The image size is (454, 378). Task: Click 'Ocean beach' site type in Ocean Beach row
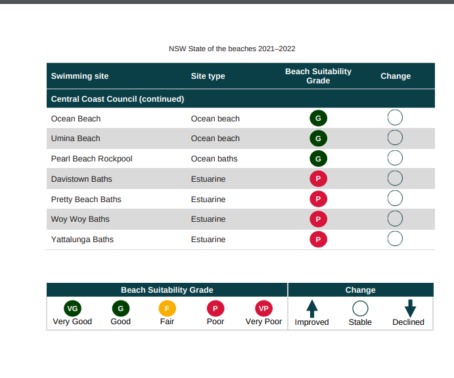pos(215,119)
